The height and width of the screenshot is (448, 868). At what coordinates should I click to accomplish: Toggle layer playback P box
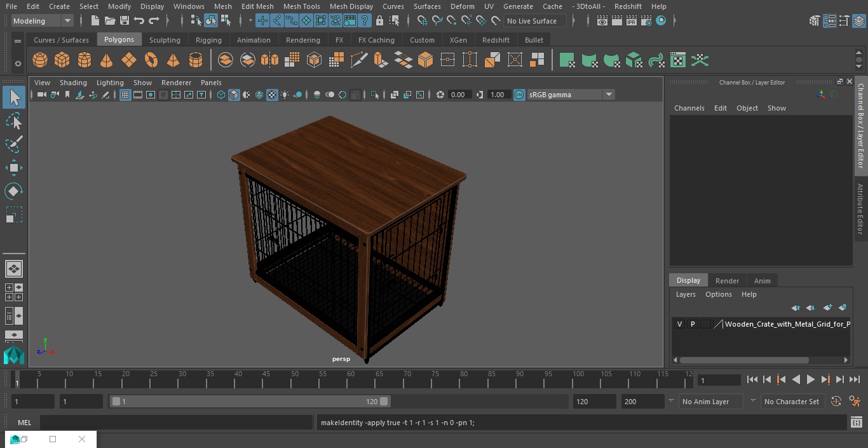point(693,324)
